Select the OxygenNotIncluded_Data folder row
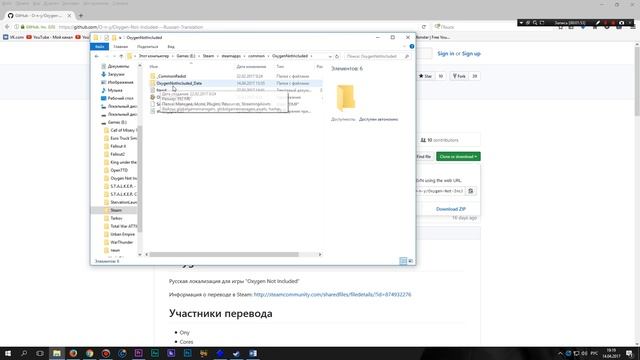Screen dimensions: 640x360 tap(236, 83)
